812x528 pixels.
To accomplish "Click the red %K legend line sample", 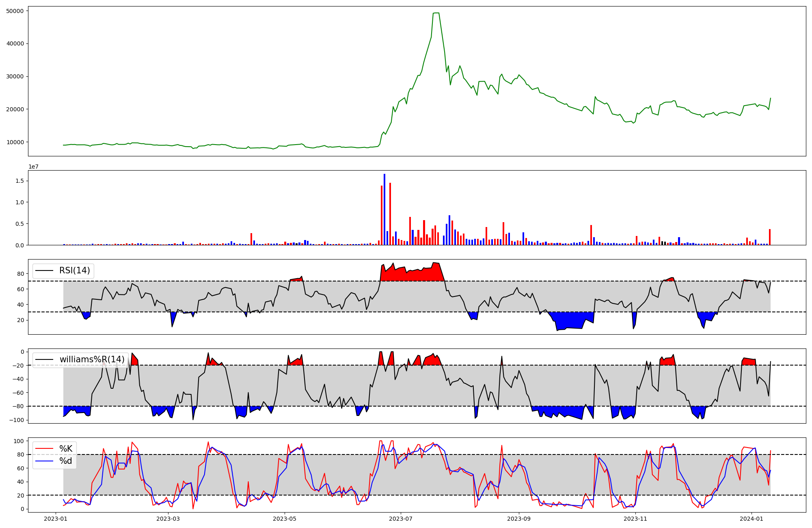I will (45, 449).
